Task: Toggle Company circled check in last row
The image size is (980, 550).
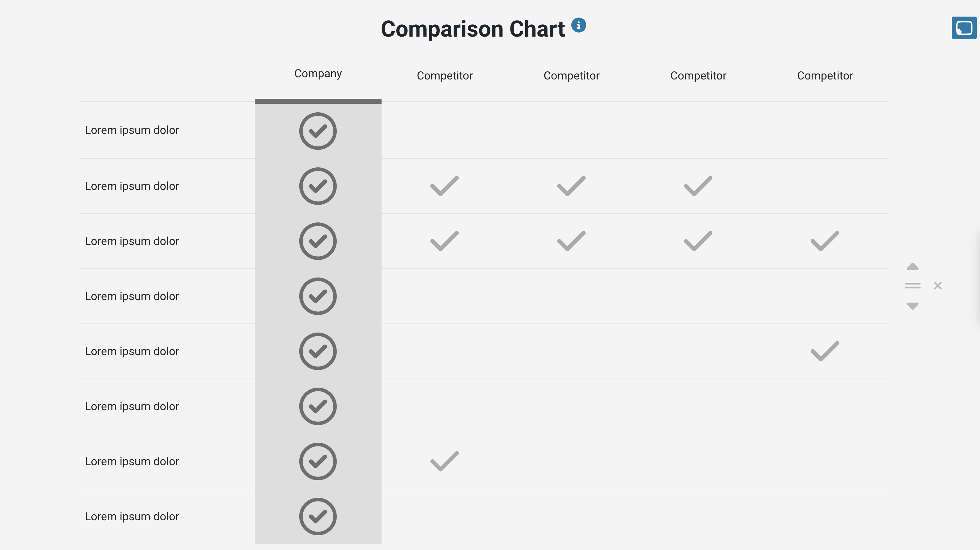Action: (318, 516)
